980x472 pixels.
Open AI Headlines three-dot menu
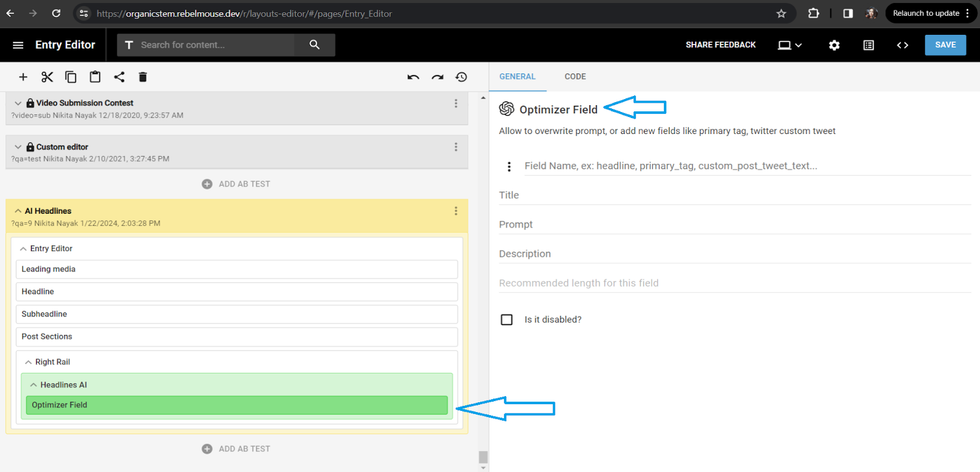456,211
